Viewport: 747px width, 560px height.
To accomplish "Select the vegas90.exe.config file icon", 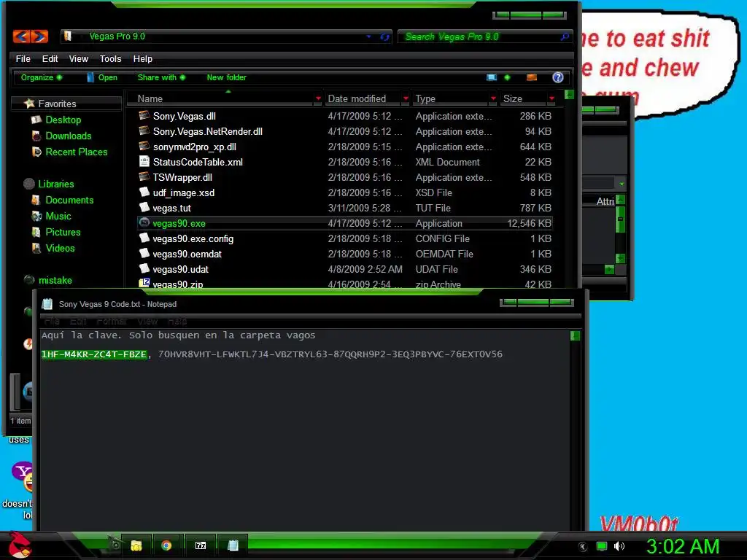I will (x=144, y=238).
